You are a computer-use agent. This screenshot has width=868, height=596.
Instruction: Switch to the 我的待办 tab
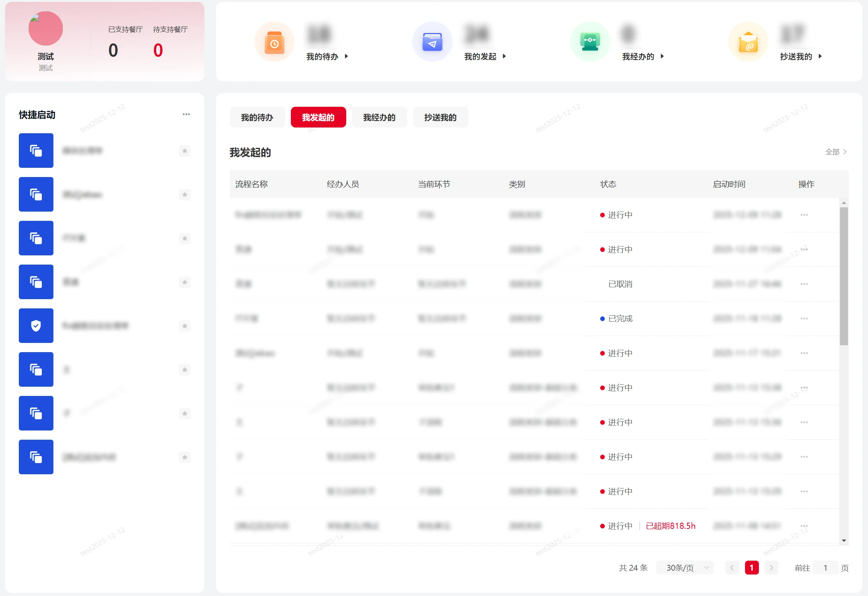pos(257,117)
